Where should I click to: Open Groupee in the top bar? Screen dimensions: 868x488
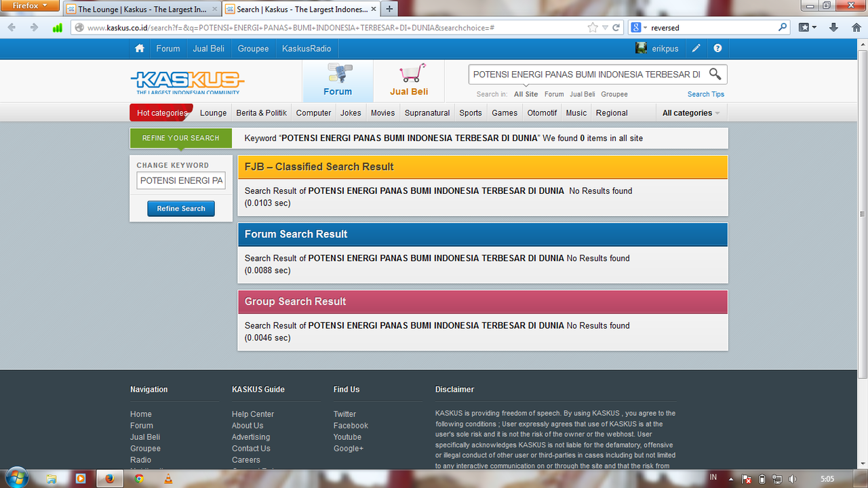point(253,49)
